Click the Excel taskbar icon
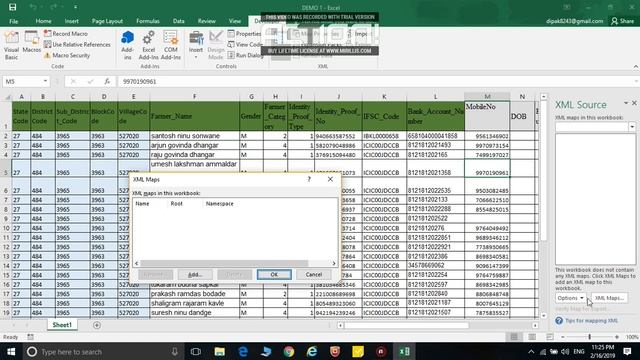 click(x=404, y=351)
